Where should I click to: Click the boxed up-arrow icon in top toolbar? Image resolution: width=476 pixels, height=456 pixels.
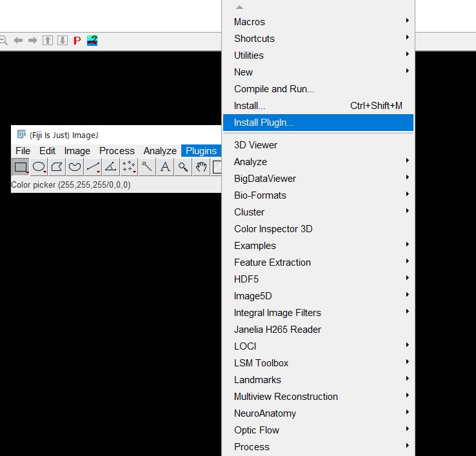click(x=47, y=41)
